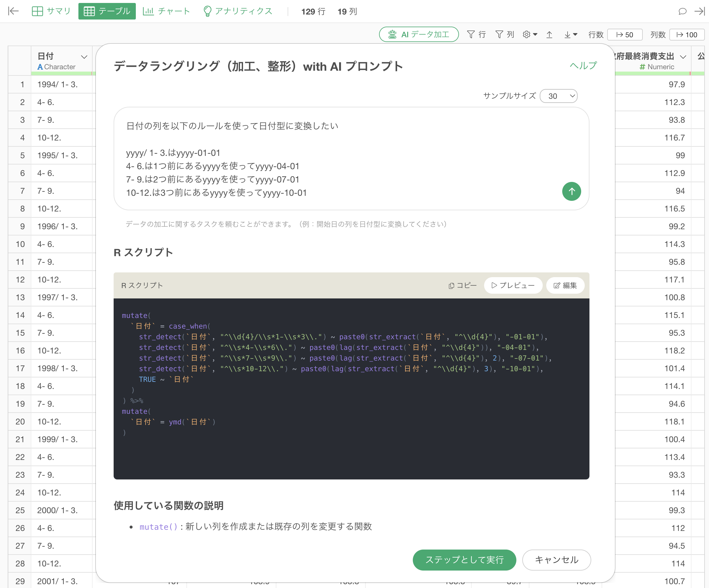Open the comment speech bubble icon
The image size is (709, 588).
click(x=682, y=12)
